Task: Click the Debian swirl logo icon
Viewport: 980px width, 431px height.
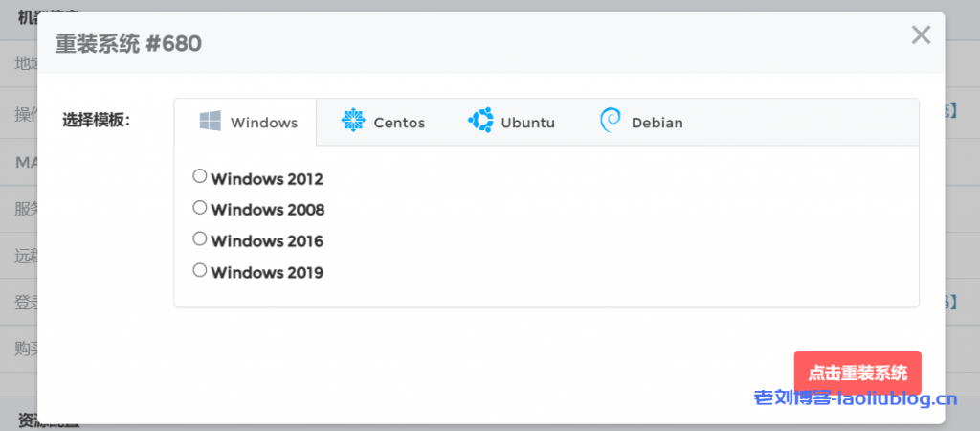Action: (610, 122)
